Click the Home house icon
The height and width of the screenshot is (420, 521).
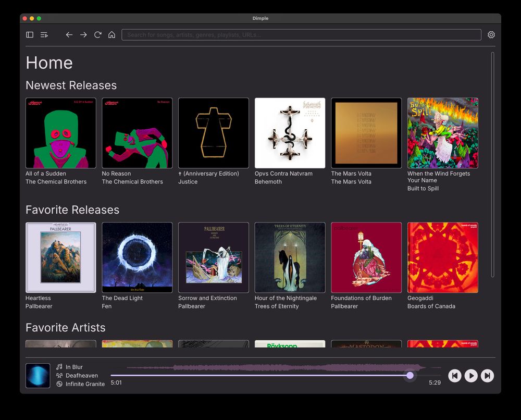[112, 35]
